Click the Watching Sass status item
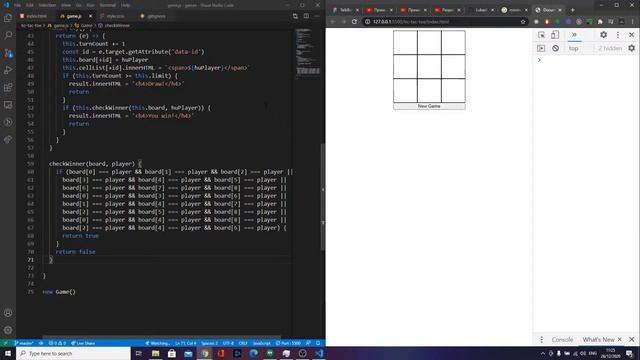This screenshot has height=360, width=640. coord(158,343)
